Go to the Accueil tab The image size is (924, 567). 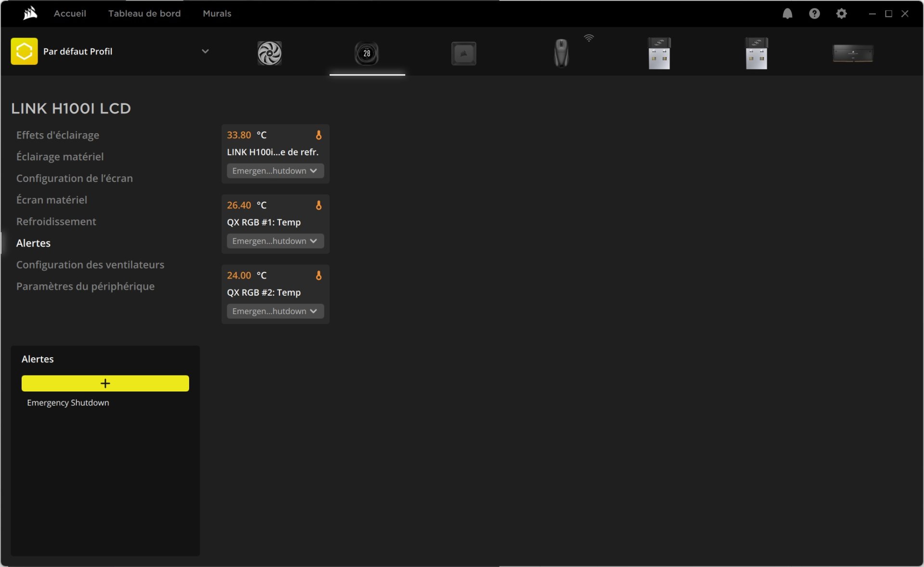click(x=70, y=13)
